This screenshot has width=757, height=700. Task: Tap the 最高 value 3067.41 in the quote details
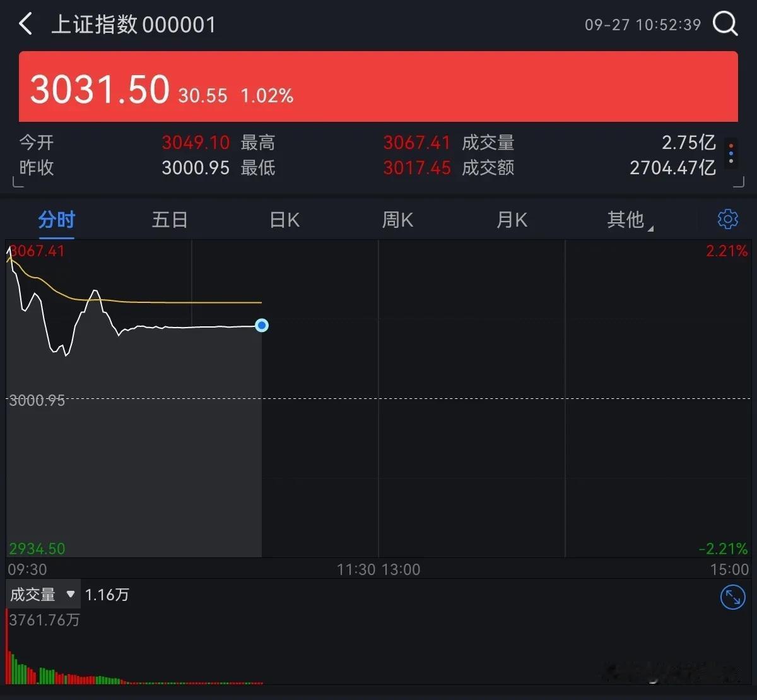417,142
